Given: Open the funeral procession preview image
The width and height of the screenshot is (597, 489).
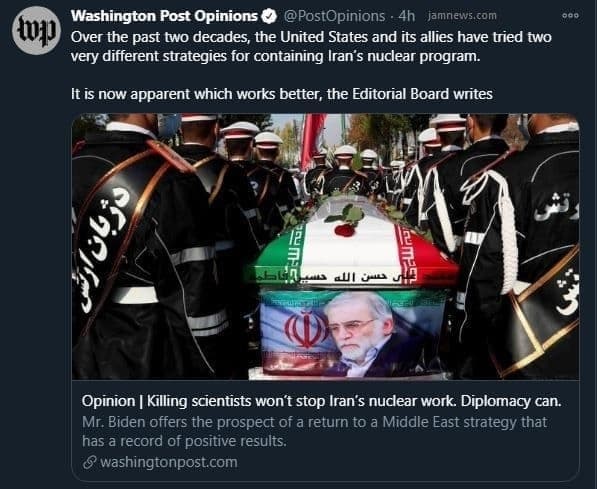Looking at the screenshot, I should [x=326, y=246].
